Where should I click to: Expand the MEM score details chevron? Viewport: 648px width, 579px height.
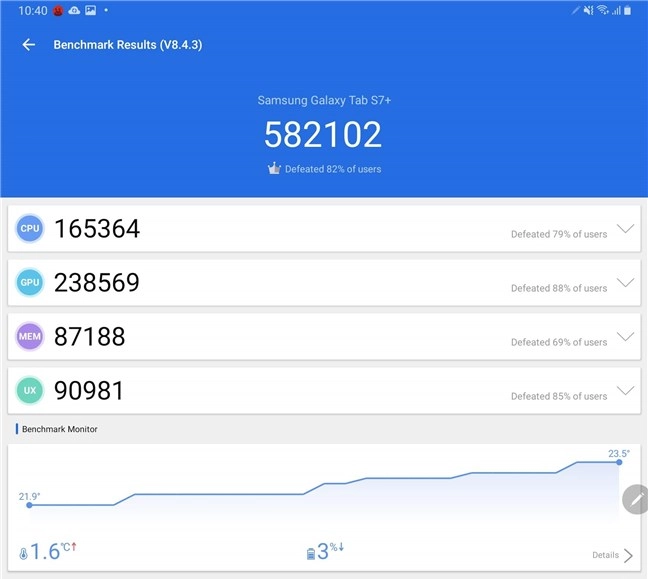pos(625,337)
